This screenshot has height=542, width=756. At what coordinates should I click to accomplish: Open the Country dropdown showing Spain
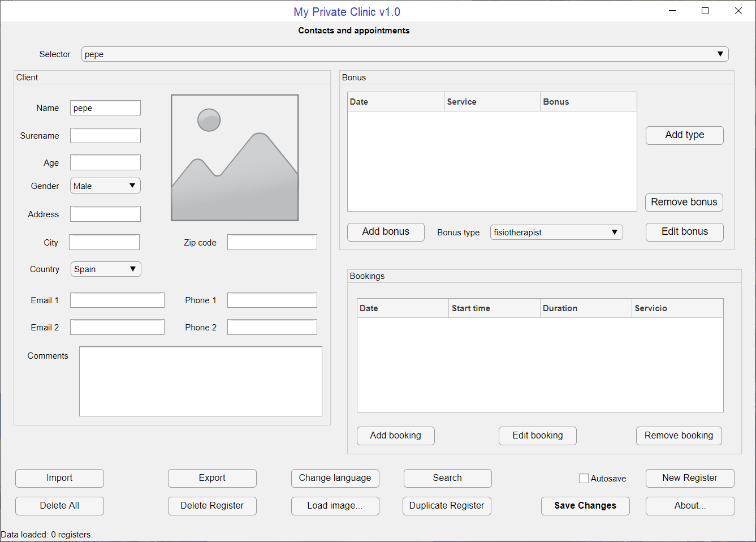(x=106, y=269)
